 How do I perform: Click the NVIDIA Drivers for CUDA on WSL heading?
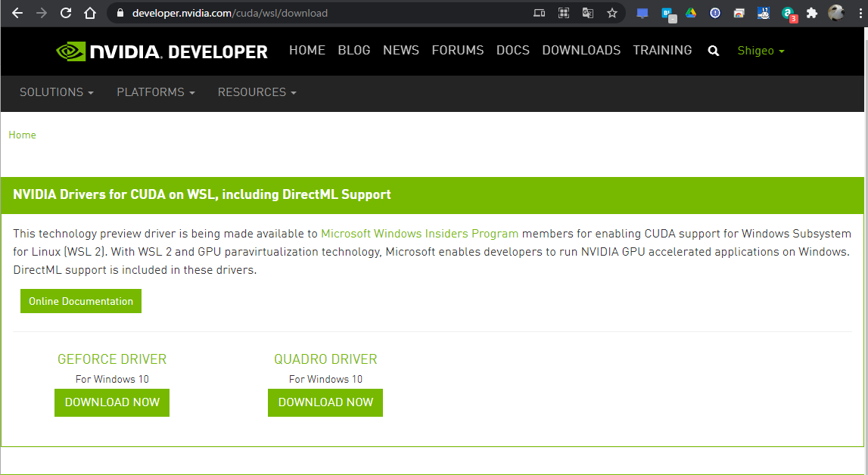(x=202, y=194)
